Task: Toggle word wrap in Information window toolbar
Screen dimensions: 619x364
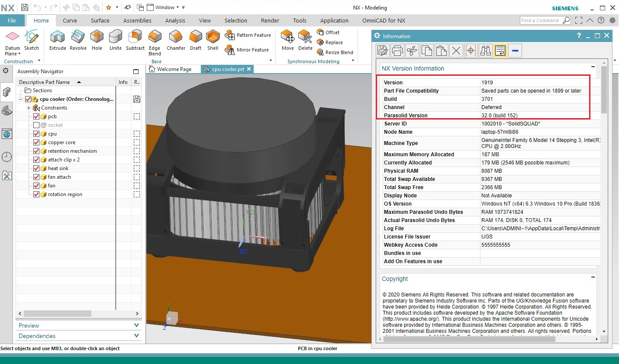Action: click(x=500, y=51)
